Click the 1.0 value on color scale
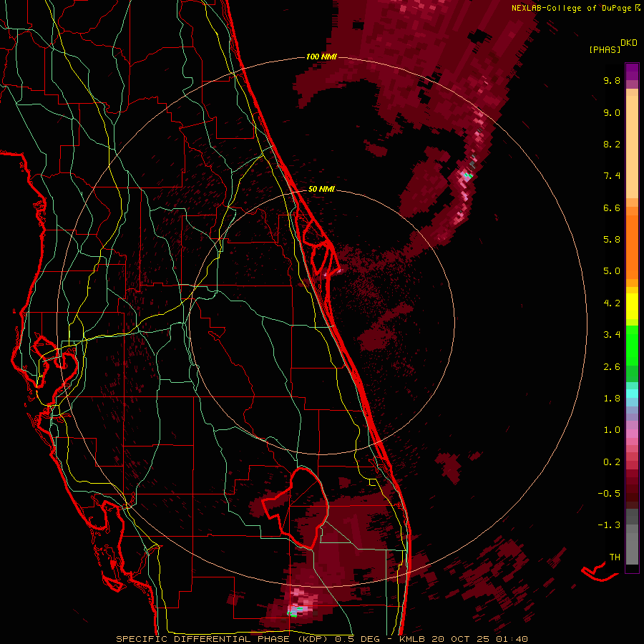This screenshot has width=644, height=644. (612, 430)
